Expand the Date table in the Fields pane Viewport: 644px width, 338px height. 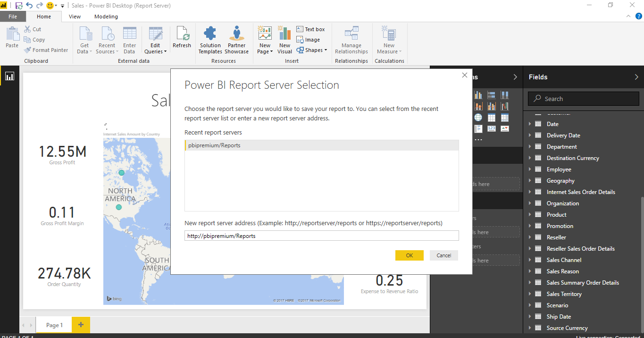[529, 124]
